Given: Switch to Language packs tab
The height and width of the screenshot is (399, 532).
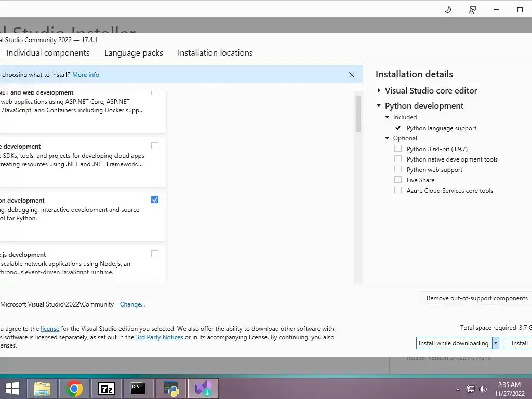Looking at the screenshot, I should (134, 53).
